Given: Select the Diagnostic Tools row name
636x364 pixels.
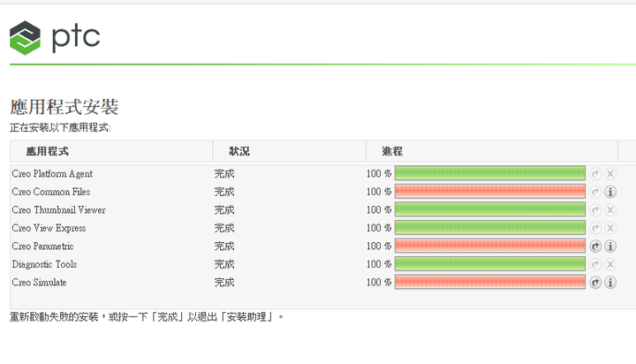Looking at the screenshot, I should point(44,264).
